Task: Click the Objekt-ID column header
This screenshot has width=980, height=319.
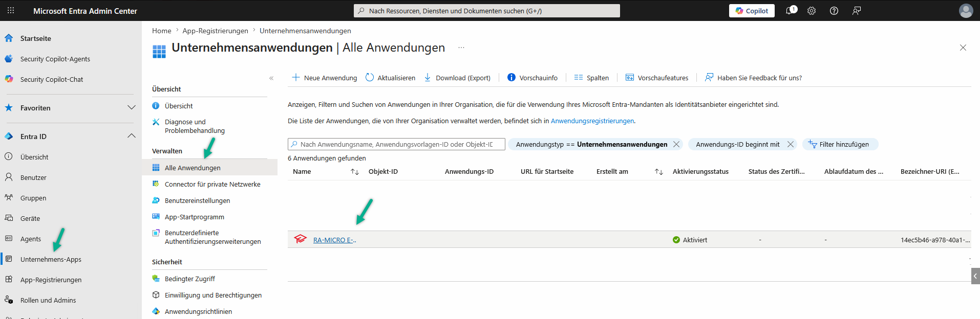Action: click(x=383, y=172)
